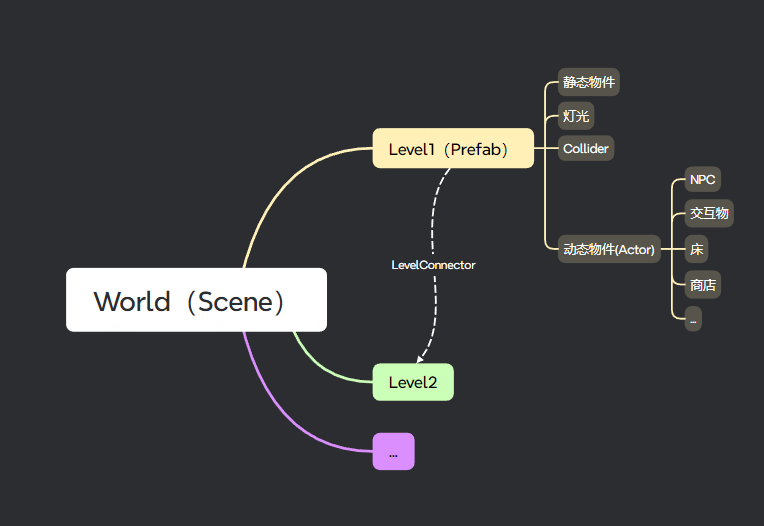
Task: Click the Collider node
Action: click(585, 149)
